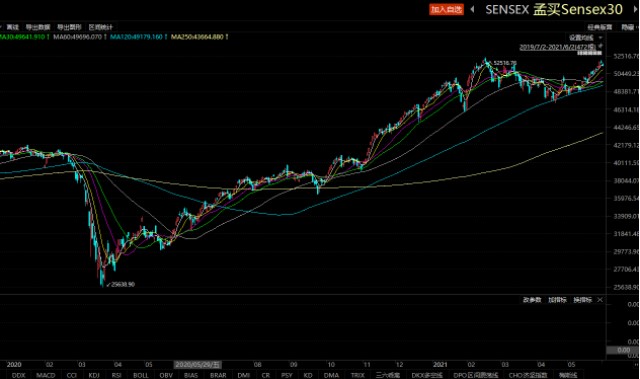Open the 导出图形 export chart option
The height and width of the screenshot is (379, 640).
(x=69, y=27)
